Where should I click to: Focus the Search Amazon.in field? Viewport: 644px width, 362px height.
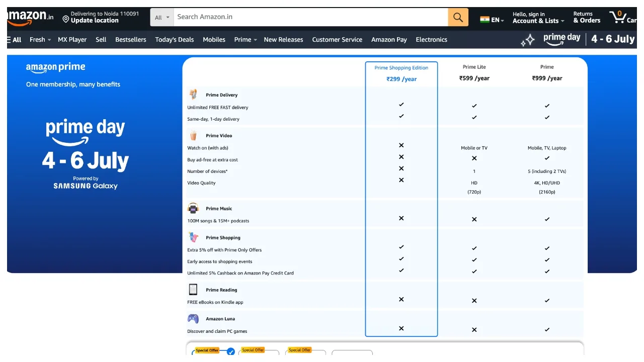[x=311, y=17]
